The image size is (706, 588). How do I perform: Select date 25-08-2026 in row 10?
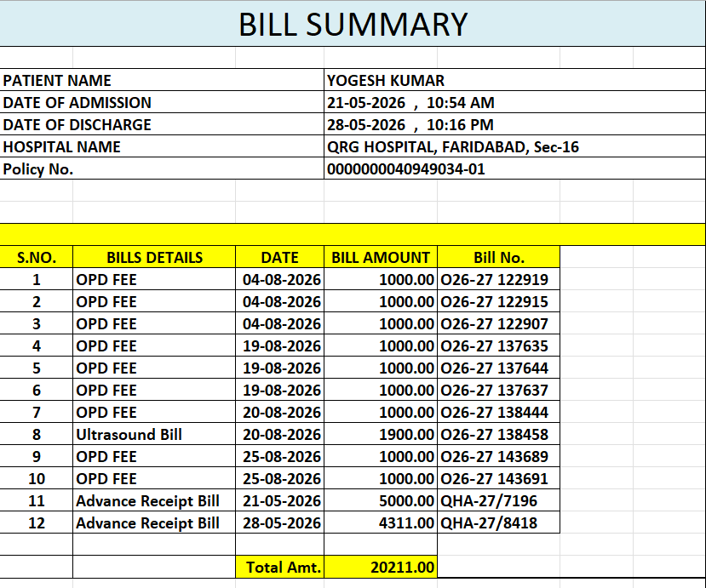click(279, 478)
